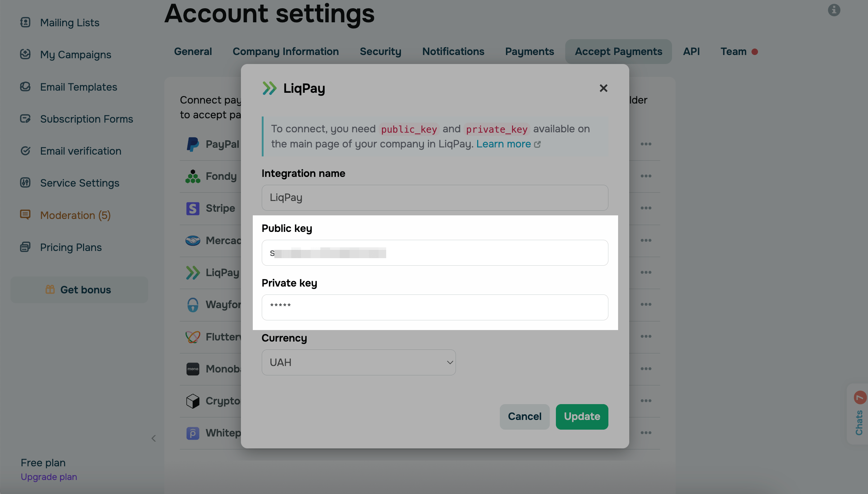This screenshot has width=868, height=494.
Task: Click the info icon in top corner
Action: pos(834,10)
